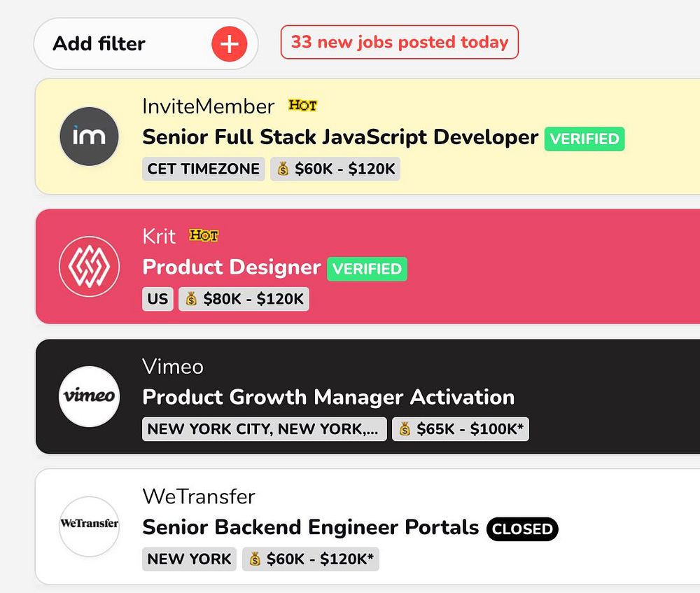This screenshot has width=700, height=593.
Task: Click the InviteMember company logo
Action: [89, 136]
